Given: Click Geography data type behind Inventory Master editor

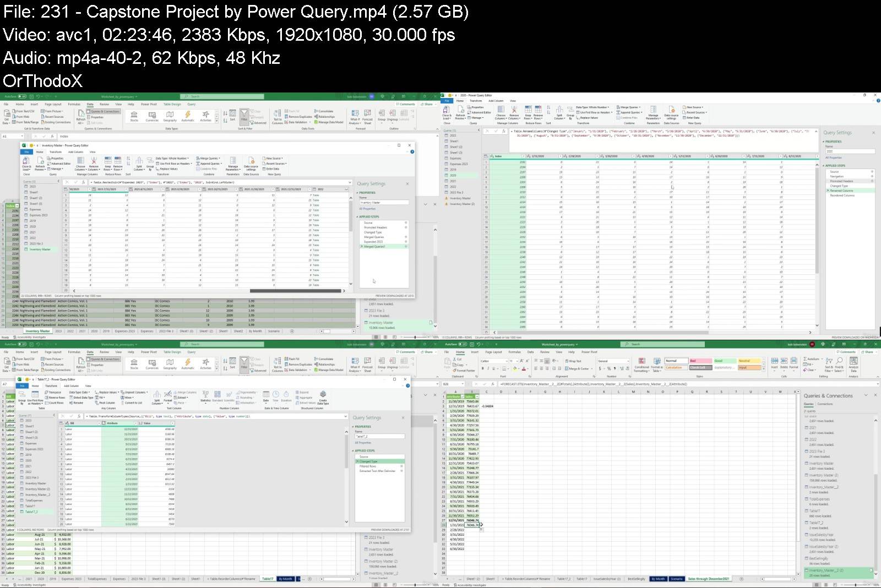Looking at the screenshot, I should click(x=170, y=116).
